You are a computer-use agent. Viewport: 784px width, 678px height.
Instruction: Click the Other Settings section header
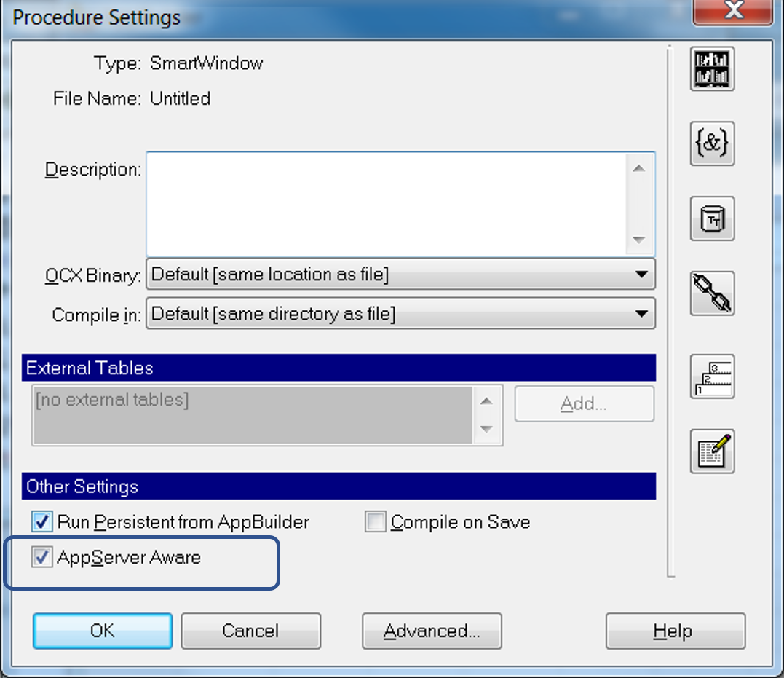338,486
